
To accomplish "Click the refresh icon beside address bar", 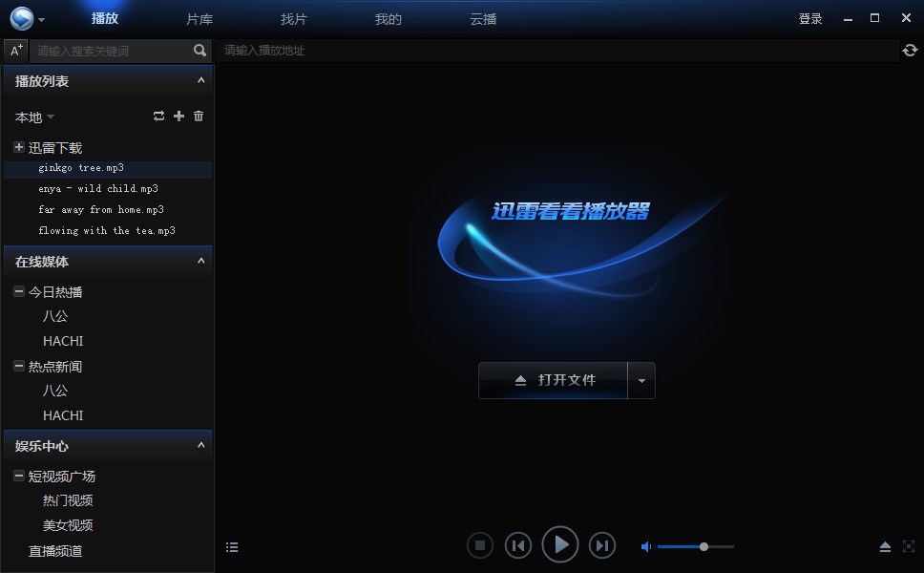I will click(910, 51).
